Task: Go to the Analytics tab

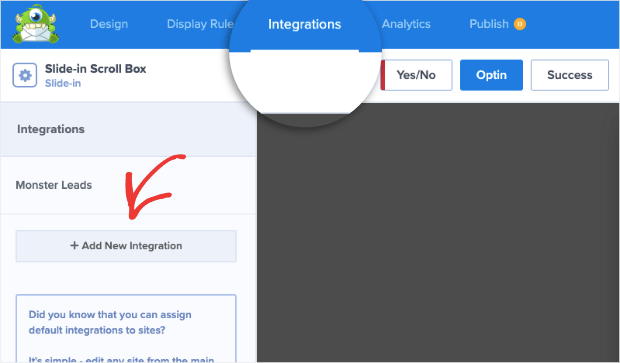Action: click(406, 24)
